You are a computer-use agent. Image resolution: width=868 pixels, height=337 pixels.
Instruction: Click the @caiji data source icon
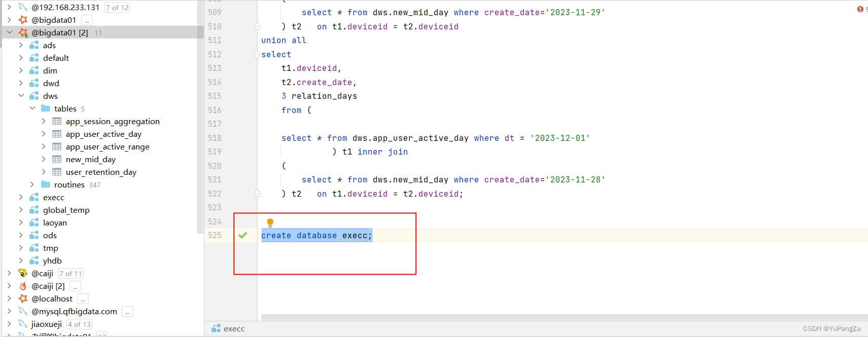coord(23,273)
